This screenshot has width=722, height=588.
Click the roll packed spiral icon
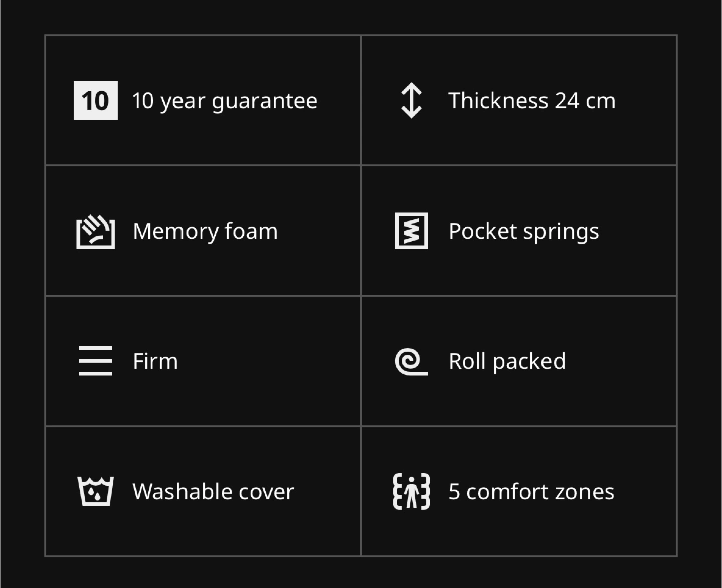[x=412, y=362]
